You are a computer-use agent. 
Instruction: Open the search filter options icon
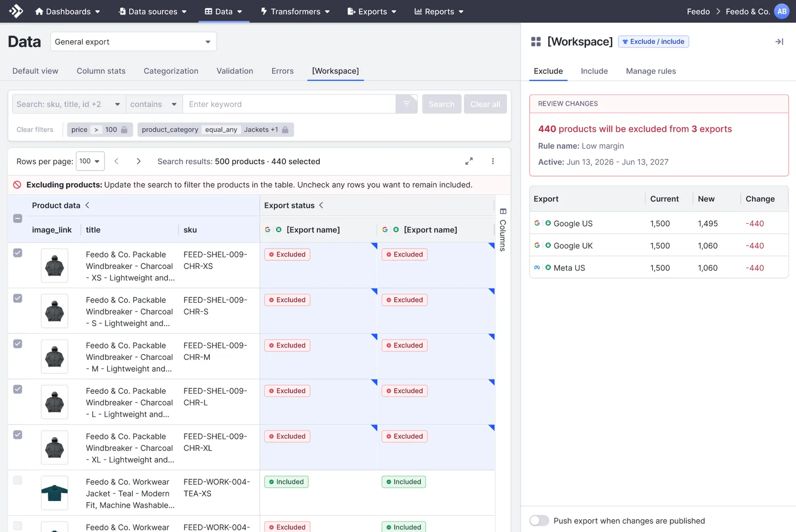(406, 104)
